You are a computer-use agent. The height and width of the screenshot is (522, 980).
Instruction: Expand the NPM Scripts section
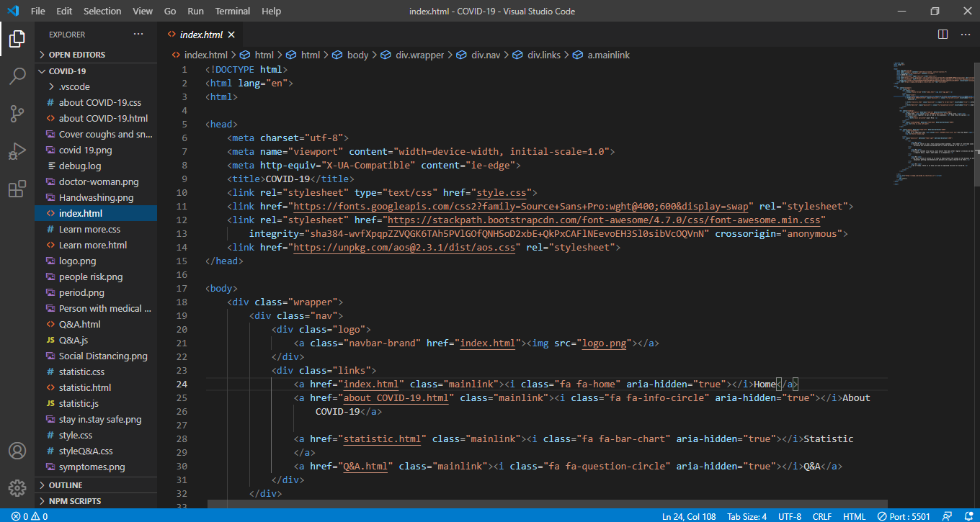[x=96, y=501]
